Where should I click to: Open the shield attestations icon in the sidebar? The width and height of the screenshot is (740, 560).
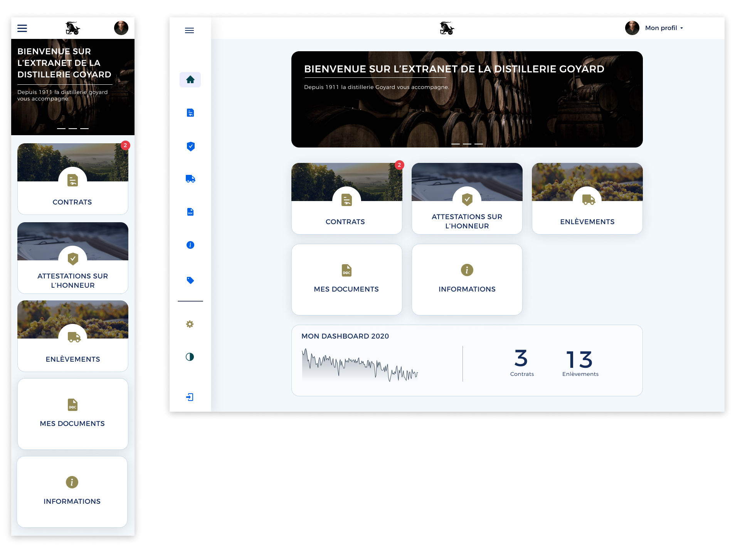190,146
